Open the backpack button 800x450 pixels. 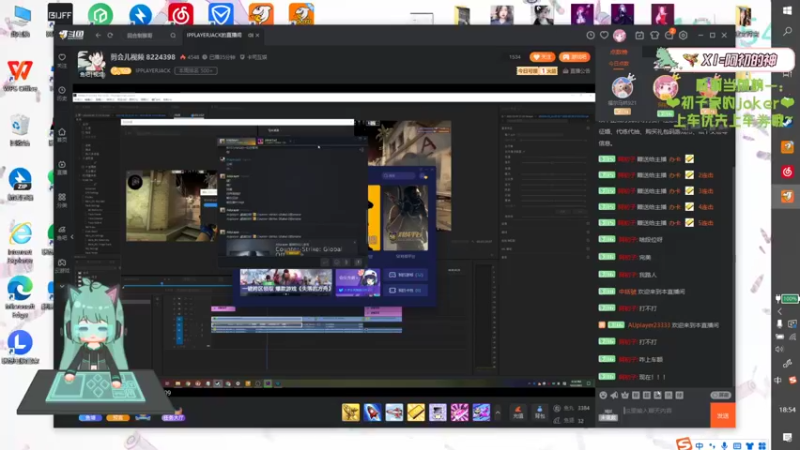[540, 412]
